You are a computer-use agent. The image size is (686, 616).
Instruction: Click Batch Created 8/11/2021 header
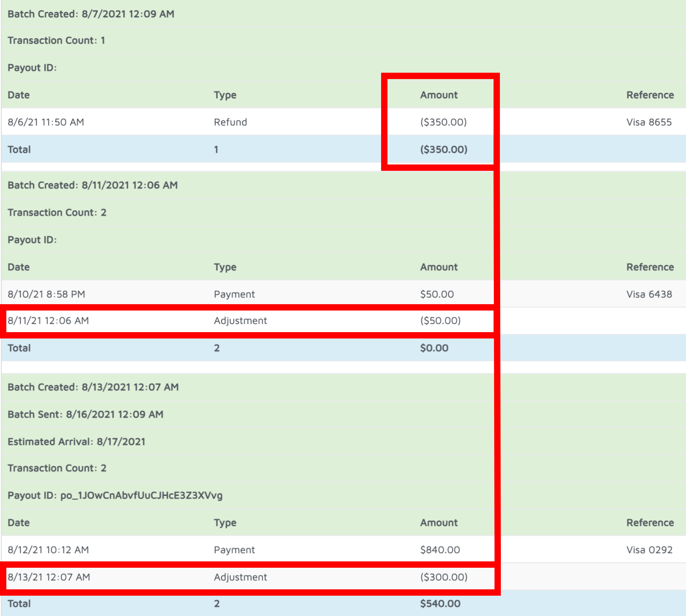(92, 185)
